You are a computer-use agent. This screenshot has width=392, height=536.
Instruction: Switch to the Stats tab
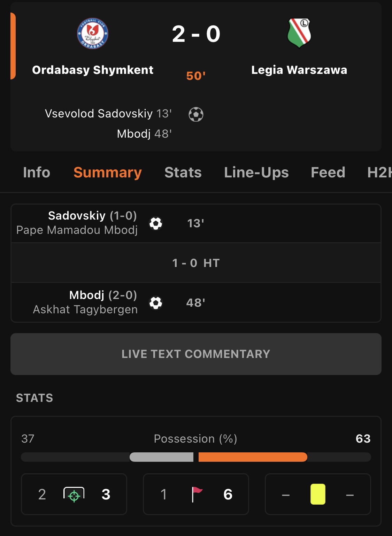(183, 173)
